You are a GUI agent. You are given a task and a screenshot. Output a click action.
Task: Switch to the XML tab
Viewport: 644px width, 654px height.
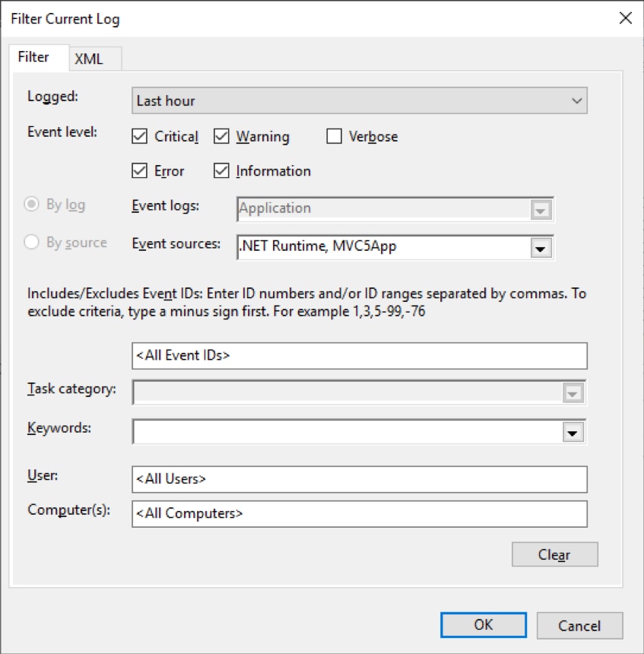[88, 59]
